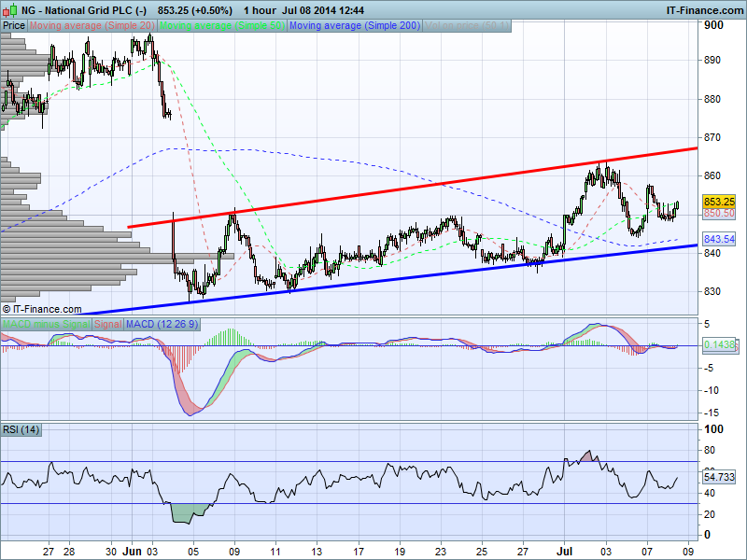Click the 54.733 RSI value tag
The image size is (747, 560).
click(722, 478)
